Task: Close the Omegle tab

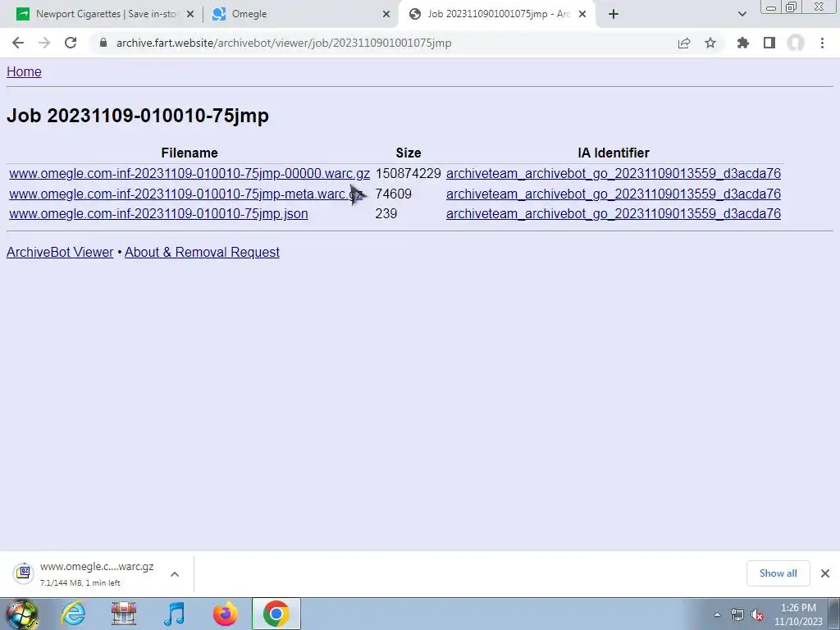Action: [x=386, y=15]
